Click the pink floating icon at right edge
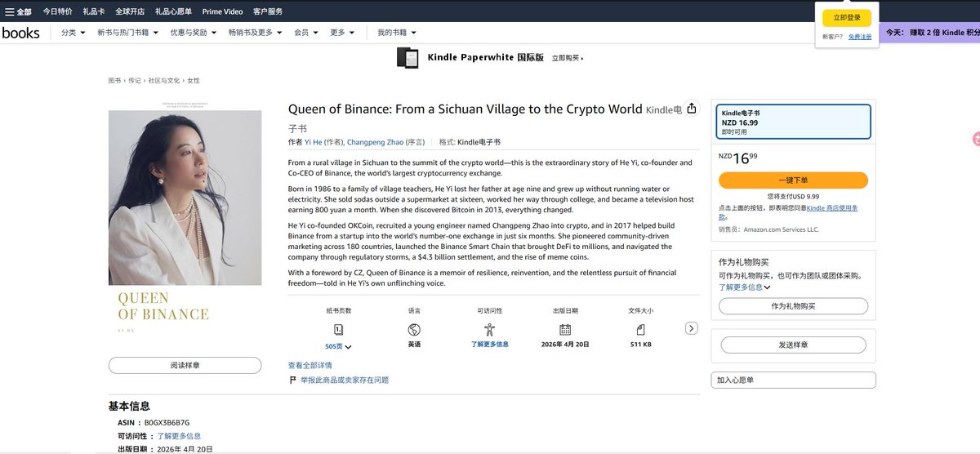The image size is (980, 454). point(976,140)
